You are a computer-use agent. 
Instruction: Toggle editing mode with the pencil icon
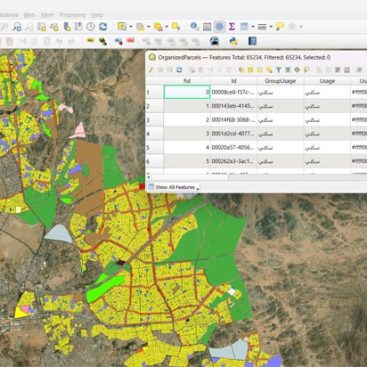[151, 70]
